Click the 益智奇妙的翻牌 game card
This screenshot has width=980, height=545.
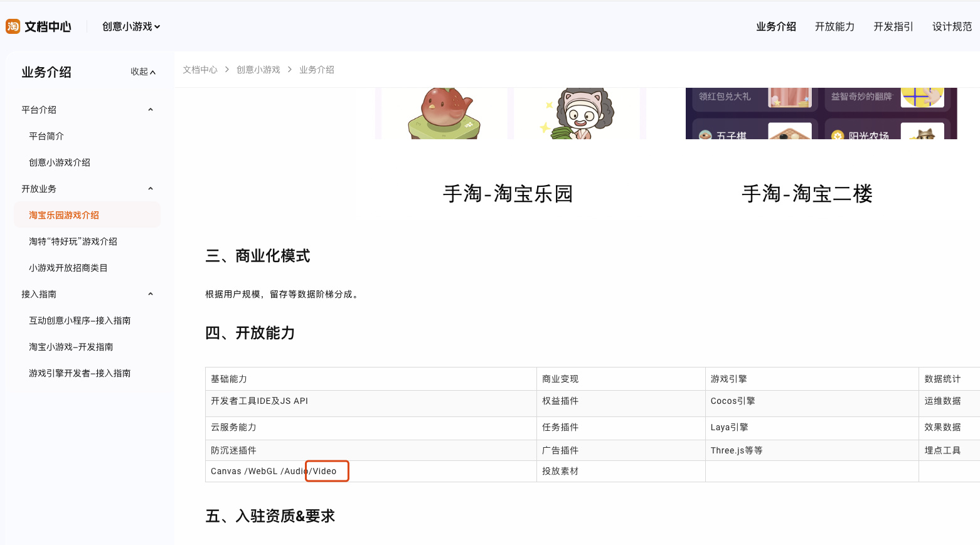[887, 98]
